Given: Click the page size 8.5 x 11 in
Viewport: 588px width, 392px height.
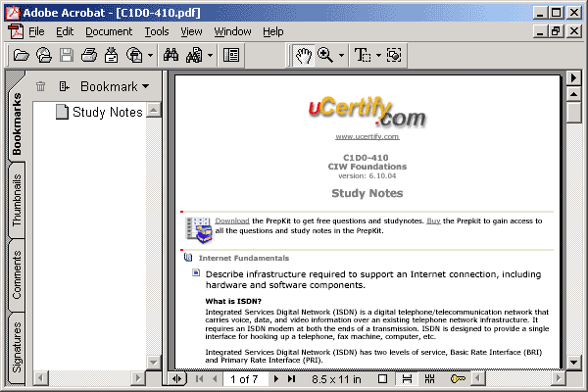Looking at the screenshot, I should (336, 379).
